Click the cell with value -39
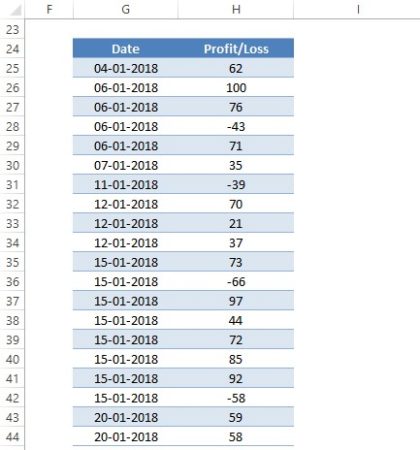The height and width of the screenshot is (450, 420). pos(236,184)
